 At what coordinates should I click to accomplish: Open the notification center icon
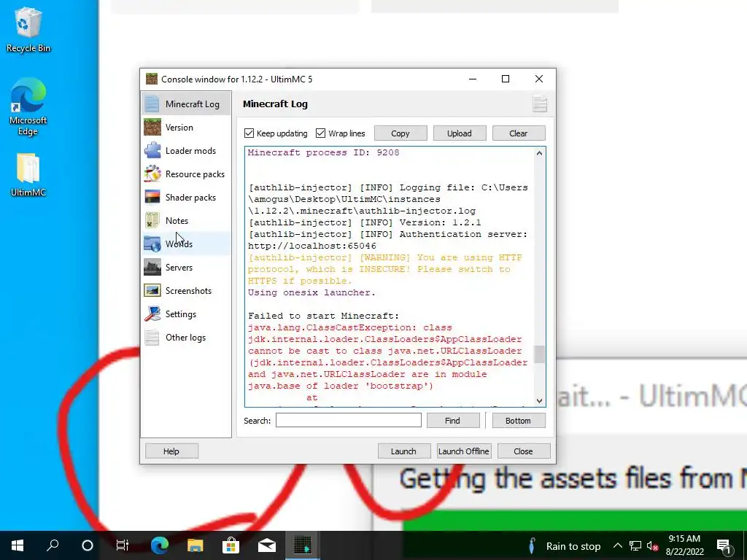pos(724,546)
